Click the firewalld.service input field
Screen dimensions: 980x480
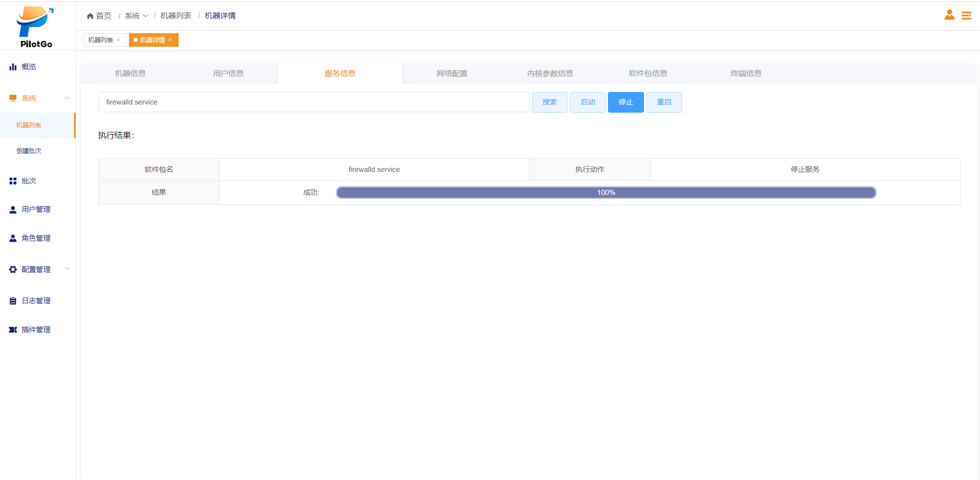tap(313, 102)
